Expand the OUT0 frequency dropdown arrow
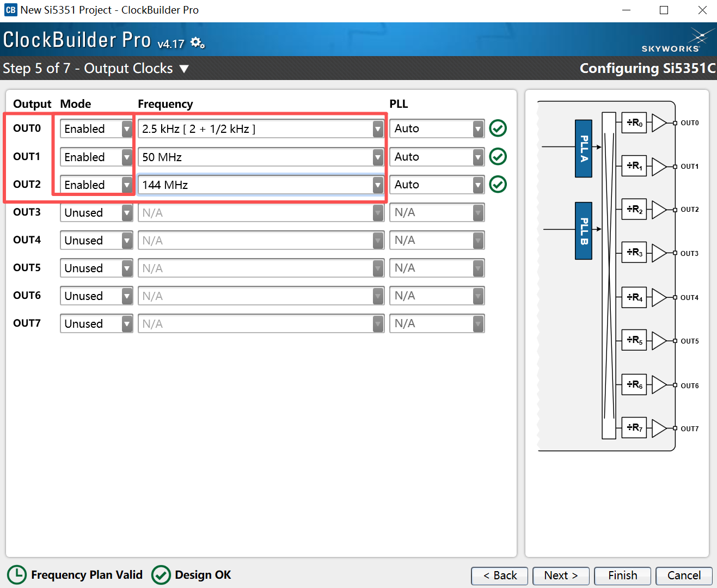717x588 pixels. click(x=378, y=129)
